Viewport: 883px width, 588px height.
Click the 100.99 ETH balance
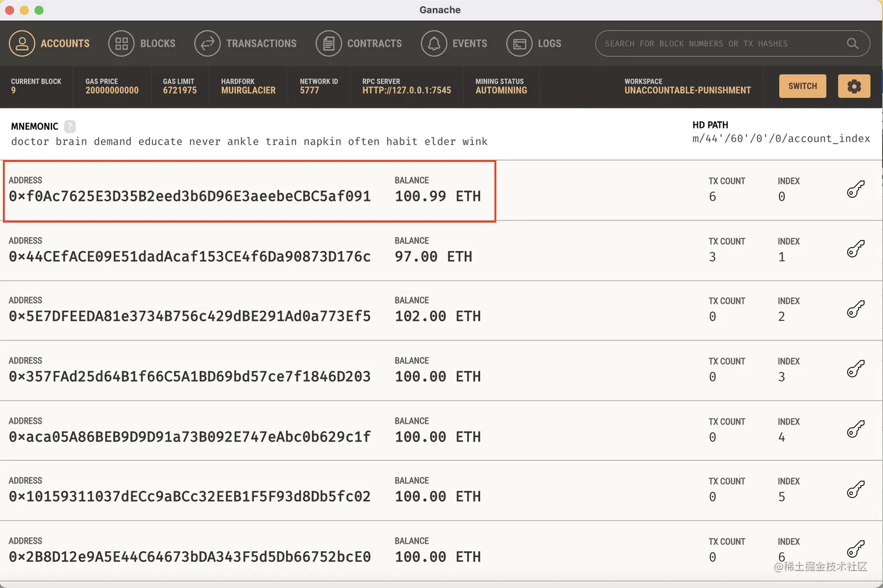[438, 196]
